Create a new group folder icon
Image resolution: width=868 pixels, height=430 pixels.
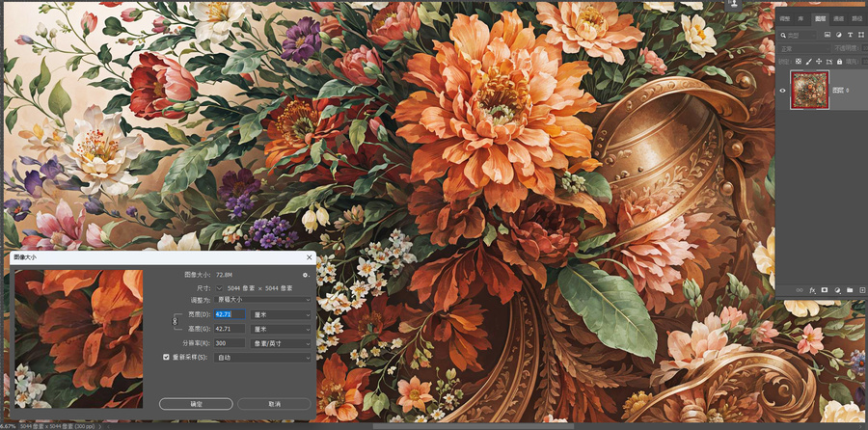click(x=849, y=290)
